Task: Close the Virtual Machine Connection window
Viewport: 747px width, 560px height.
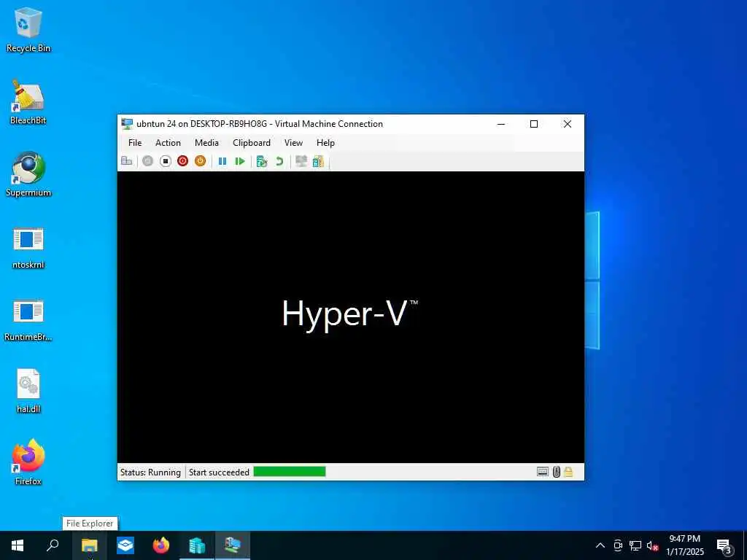Action: pyautogui.click(x=568, y=124)
